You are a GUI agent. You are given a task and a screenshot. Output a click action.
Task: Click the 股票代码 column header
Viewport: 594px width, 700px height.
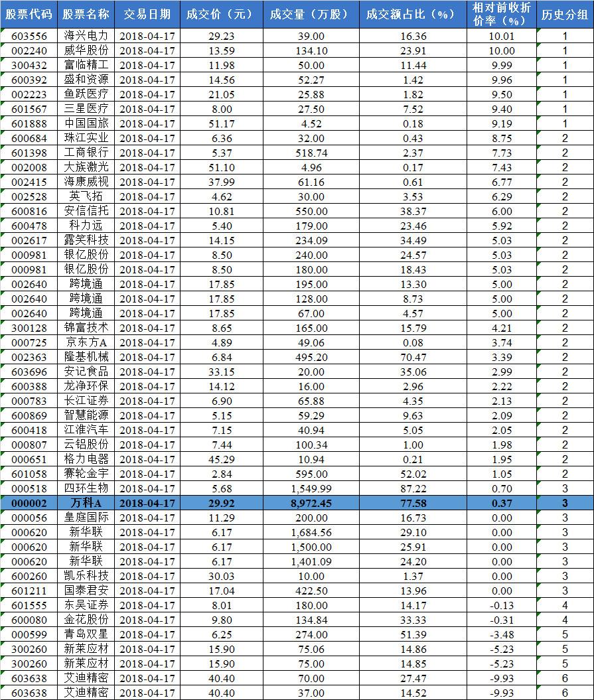[28, 14]
